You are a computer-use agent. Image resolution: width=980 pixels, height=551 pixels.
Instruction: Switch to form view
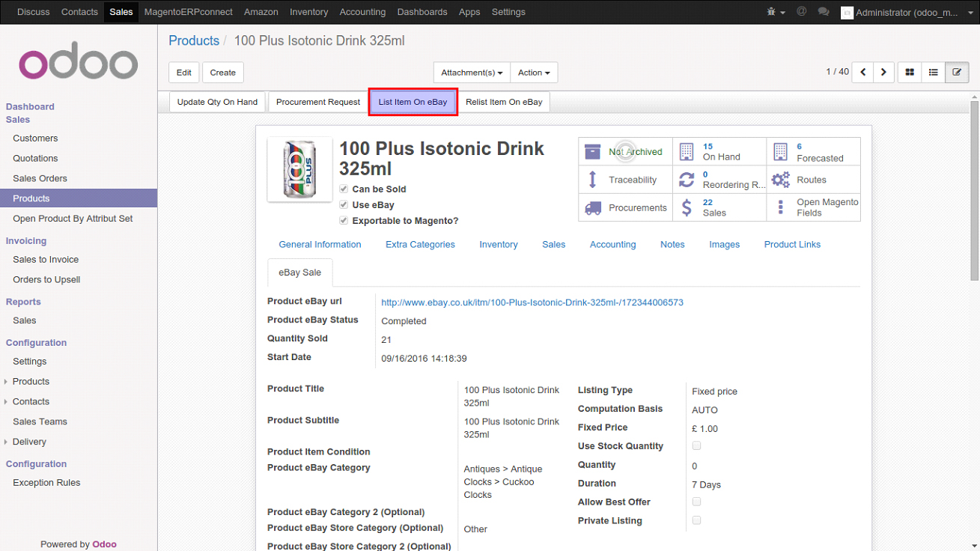[x=957, y=72]
